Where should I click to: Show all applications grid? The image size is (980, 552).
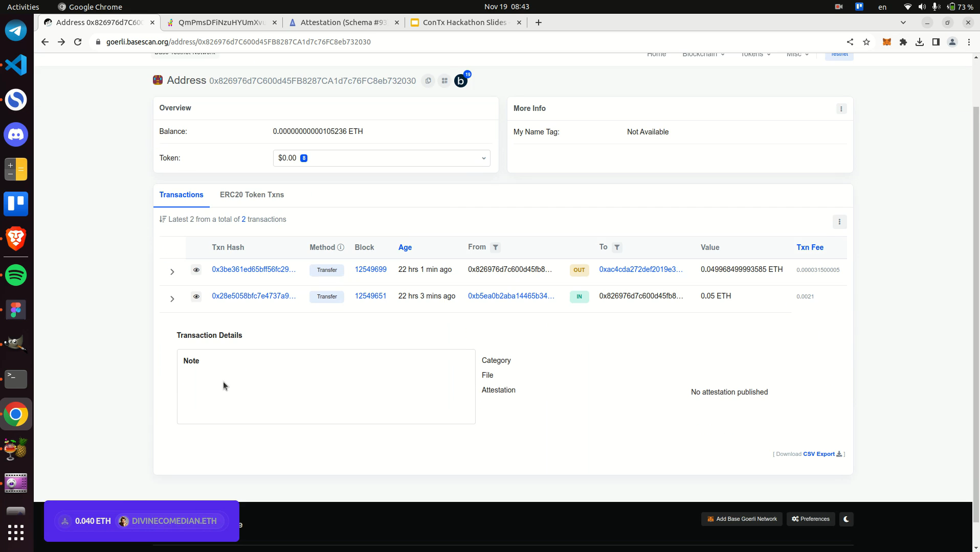[16, 533]
